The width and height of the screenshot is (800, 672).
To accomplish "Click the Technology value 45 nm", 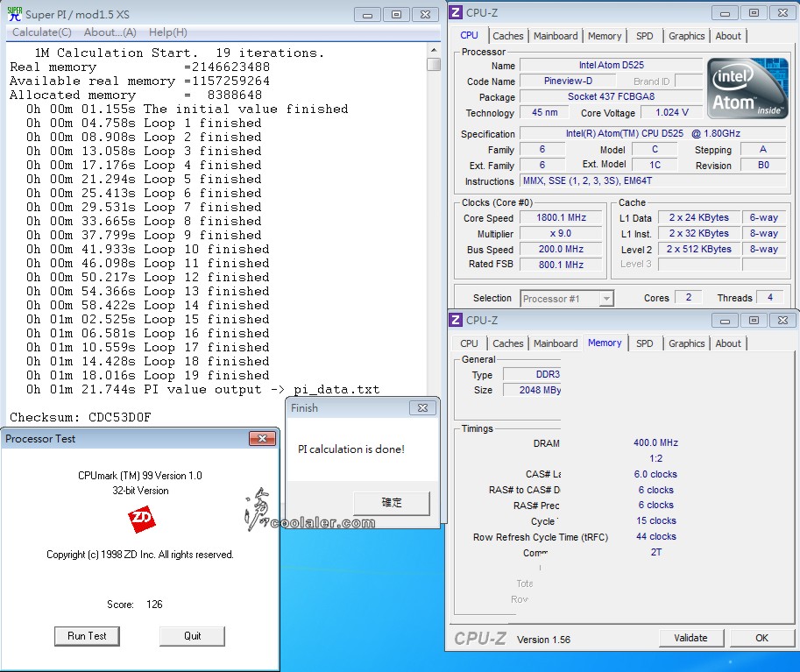I will tap(545, 112).
